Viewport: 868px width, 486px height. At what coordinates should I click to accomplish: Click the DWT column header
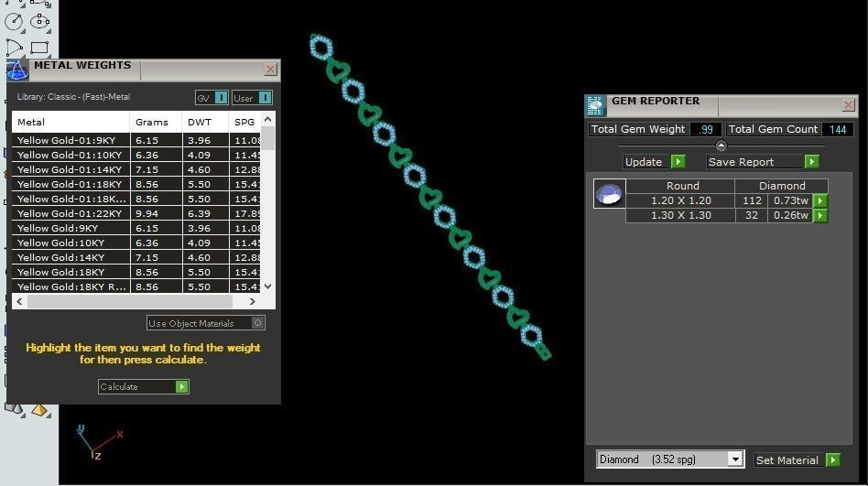(x=205, y=122)
